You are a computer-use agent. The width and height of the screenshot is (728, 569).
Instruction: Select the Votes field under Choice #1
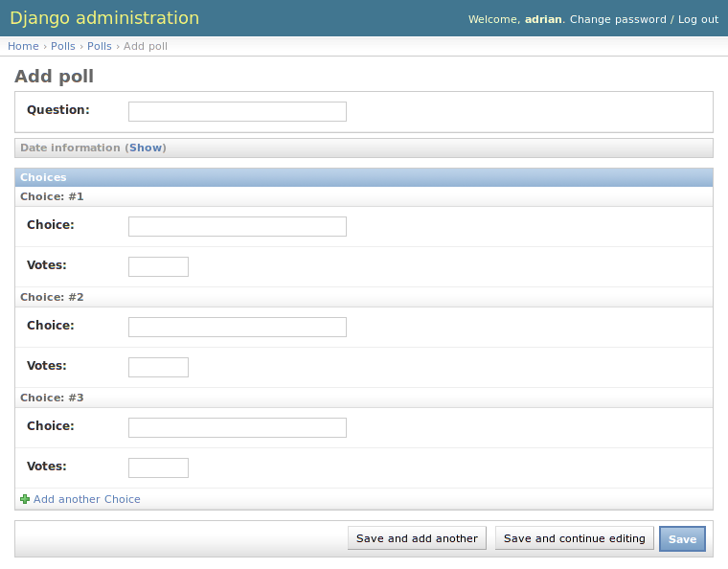coord(158,266)
